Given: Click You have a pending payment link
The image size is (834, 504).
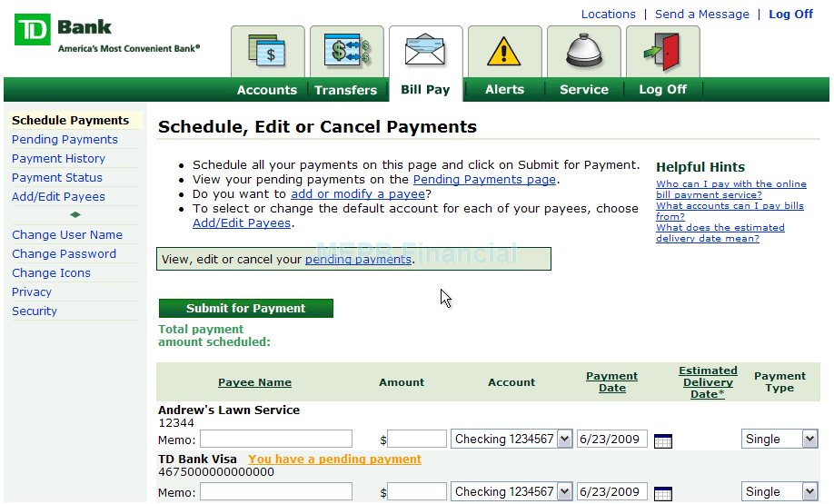Looking at the screenshot, I should [x=334, y=460].
